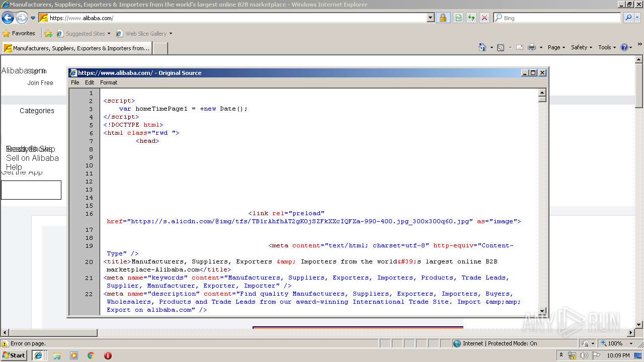Launch Google Chrome from taskbar
Image resolution: width=644 pixels, height=362 pixels.
(x=91, y=355)
